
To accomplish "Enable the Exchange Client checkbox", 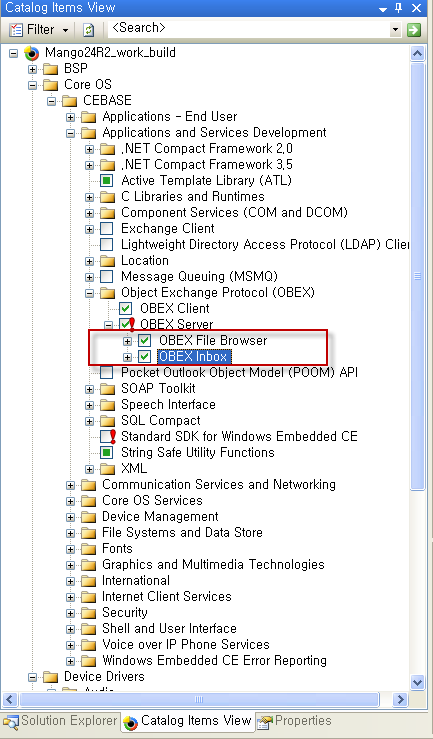I will pyautogui.click(x=106, y=229).
